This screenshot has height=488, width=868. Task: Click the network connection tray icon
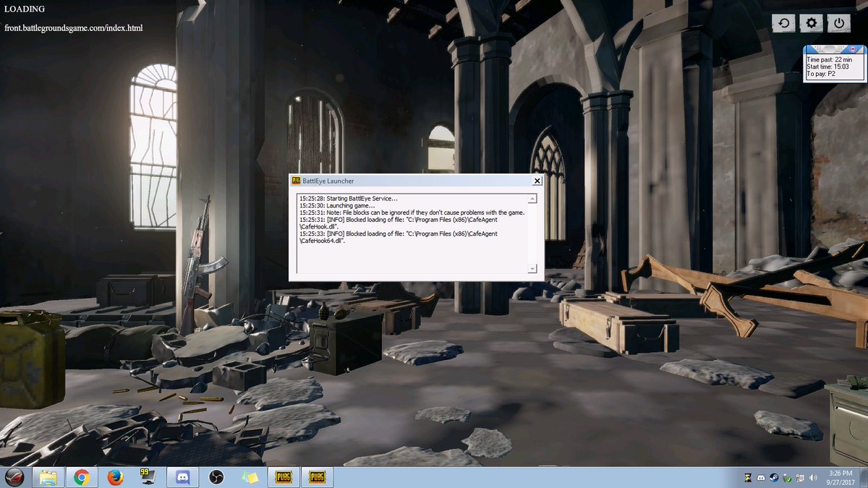pyautogui.click(x=801, y=478)
